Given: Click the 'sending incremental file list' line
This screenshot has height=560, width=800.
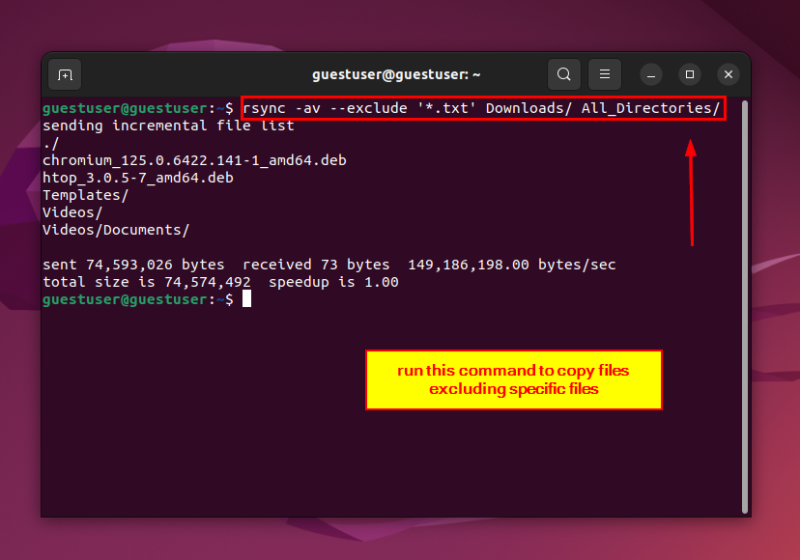Looking at the screenshot, I should point(168,126).
